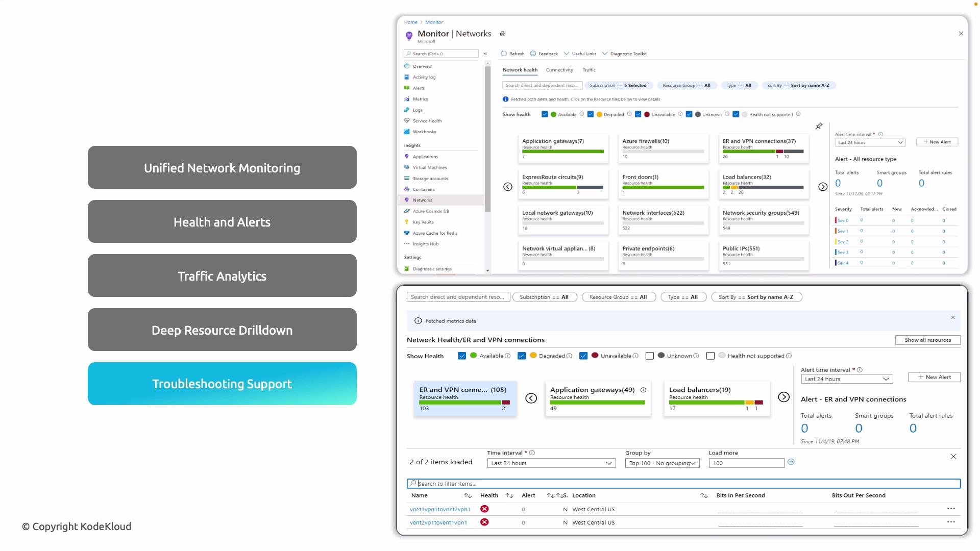Click the Refresh icon in Monitor toolbar
The height and width of the screenshot is (551, 980).
504,54
